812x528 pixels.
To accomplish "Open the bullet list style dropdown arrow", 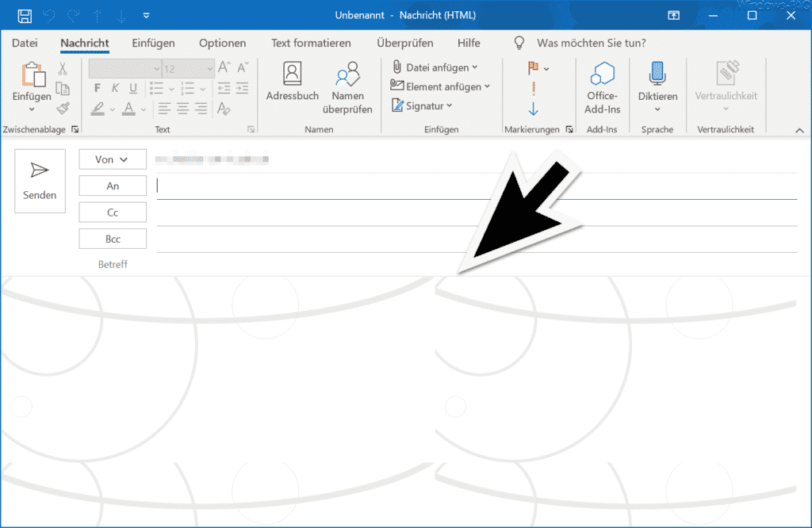I will [x=171, y=89].
